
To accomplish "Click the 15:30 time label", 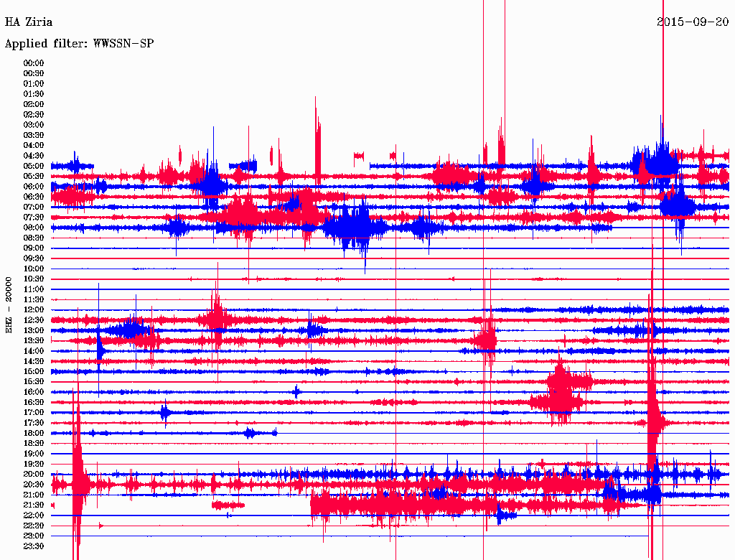I will click(34, 382).
